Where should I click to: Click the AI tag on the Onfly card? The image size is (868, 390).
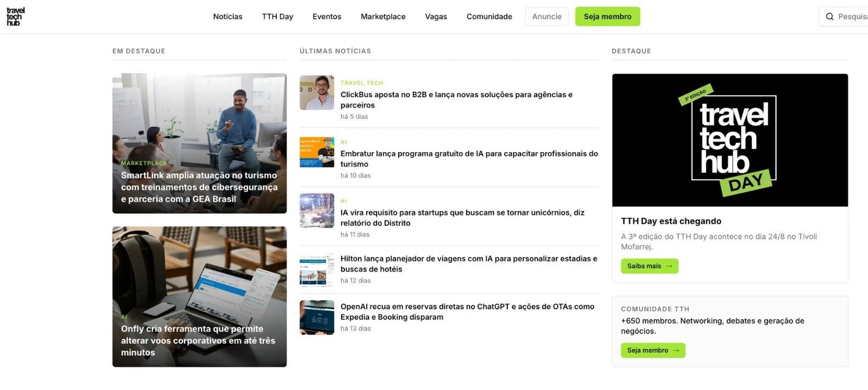[x=124, y=317]
